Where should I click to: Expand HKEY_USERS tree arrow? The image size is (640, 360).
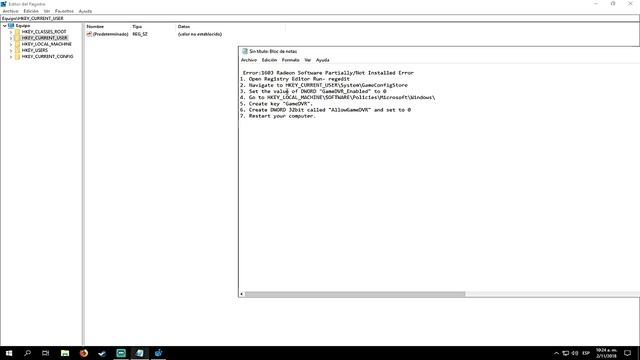coord(11,50)
